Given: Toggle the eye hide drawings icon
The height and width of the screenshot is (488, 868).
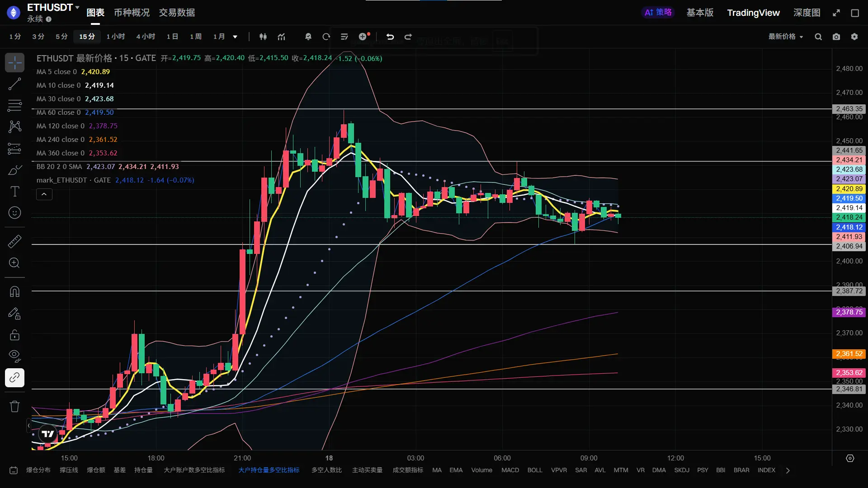Looking at the screenshot, I should [x=14, y=356].
